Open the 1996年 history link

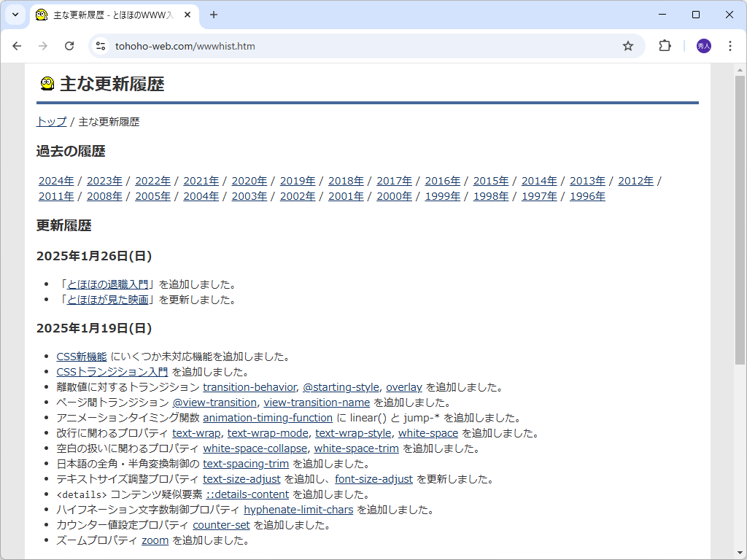coord(587,195)
